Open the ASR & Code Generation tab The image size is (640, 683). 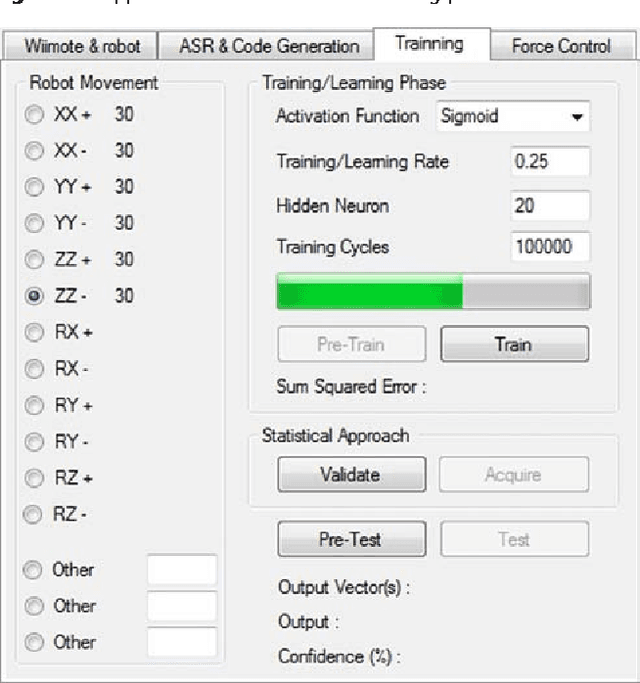coord(269,47)
